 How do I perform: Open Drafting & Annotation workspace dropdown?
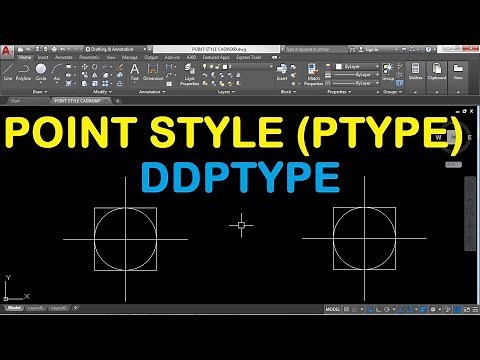[x=116, y=49]
